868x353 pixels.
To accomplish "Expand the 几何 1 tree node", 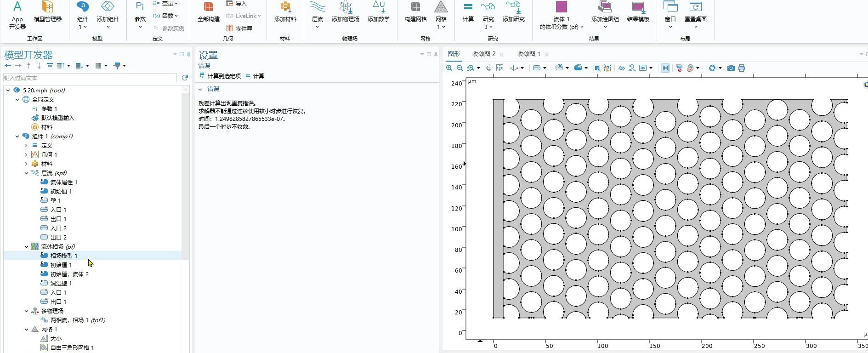I will click(26, 155).
